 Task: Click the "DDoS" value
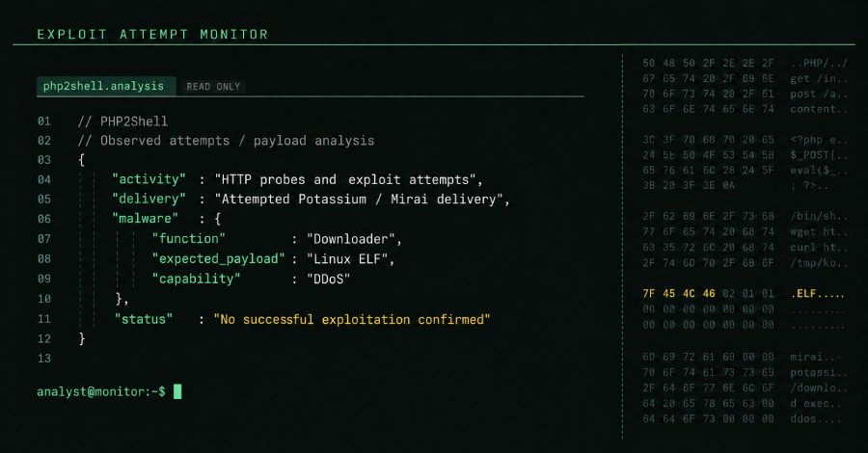(x=328, y=279)
